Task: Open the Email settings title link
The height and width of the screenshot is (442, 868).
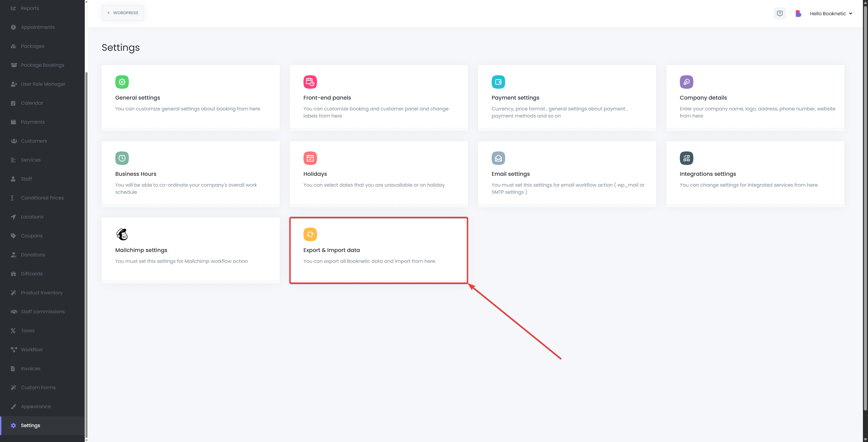Action: click(510, 174)
